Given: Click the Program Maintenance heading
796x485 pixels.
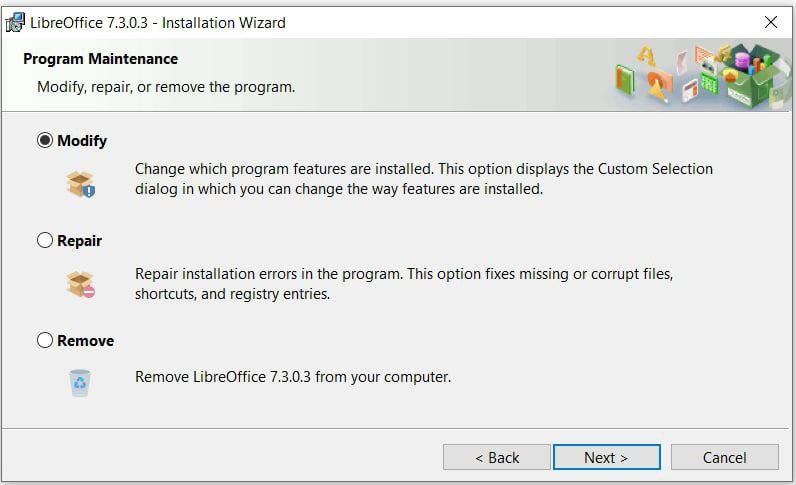Looking at the screenshot, I should 101,59.
